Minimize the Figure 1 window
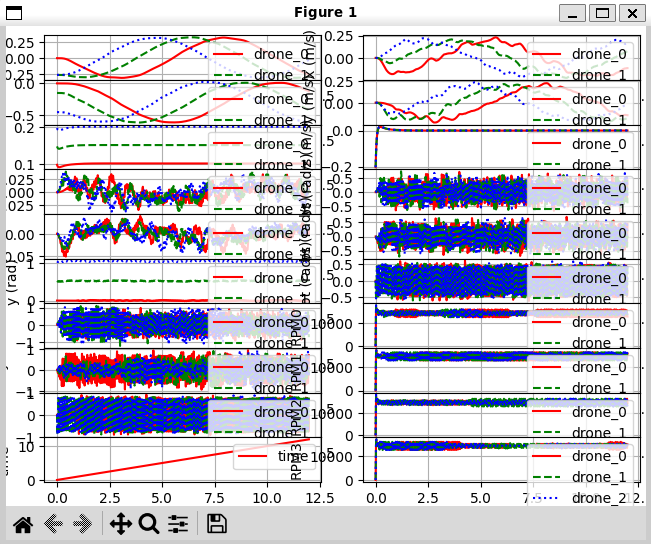The width and height of the screenshot is (651, 544). coord(572,13)
